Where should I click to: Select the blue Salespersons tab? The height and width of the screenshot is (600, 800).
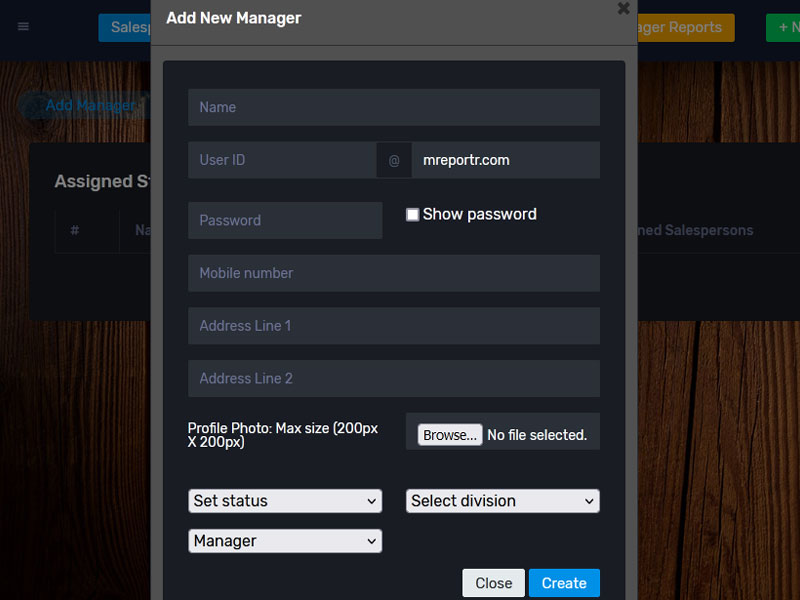(125, 28)
